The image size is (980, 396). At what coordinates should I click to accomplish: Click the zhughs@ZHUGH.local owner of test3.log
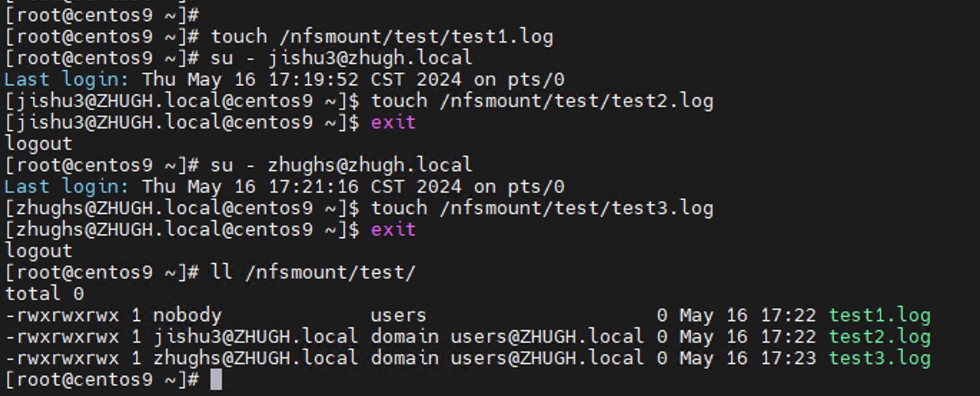[256, 358]
